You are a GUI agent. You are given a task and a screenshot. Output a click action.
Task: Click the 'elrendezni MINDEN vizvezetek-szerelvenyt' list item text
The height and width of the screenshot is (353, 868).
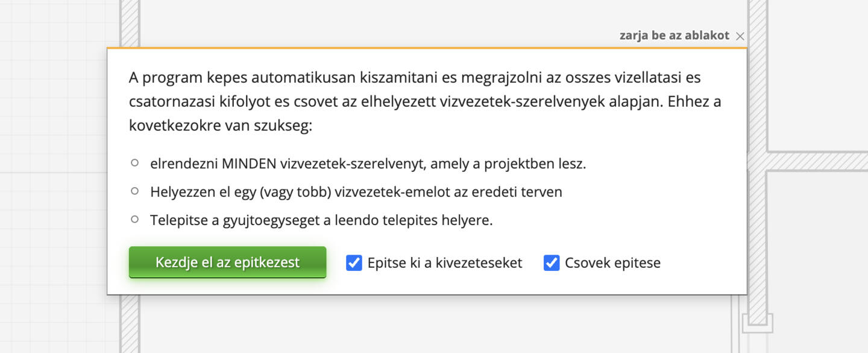(x=368, y=164)
